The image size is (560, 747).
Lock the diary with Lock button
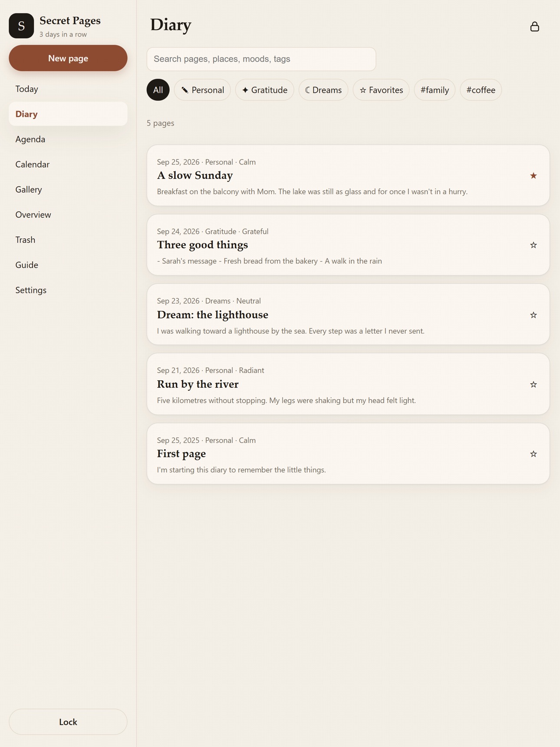pyautogui.click(x=68, y=721)
